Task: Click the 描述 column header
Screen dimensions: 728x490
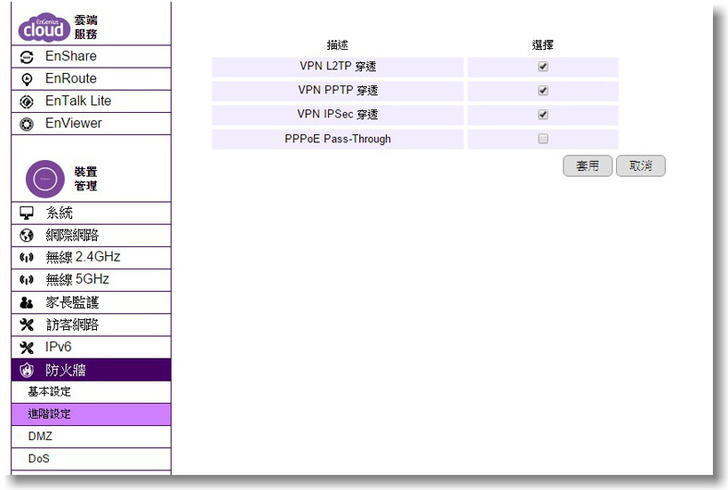Action: tap(338, 45)
